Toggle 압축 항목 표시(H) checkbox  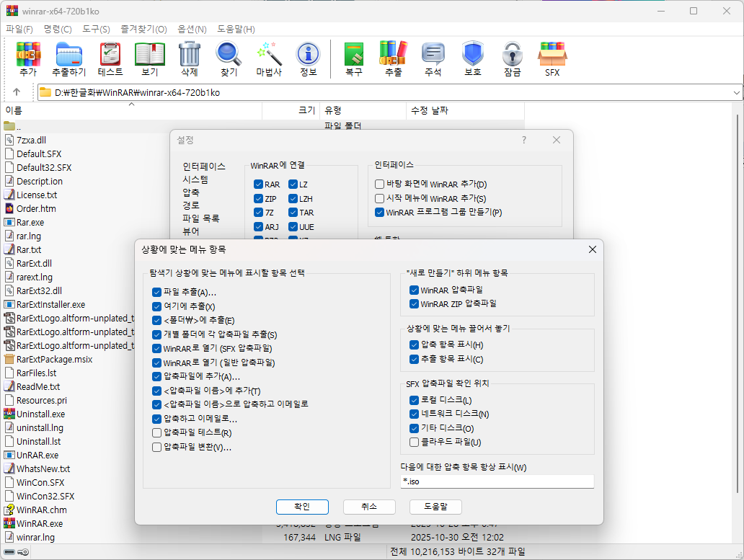(414, 345)
